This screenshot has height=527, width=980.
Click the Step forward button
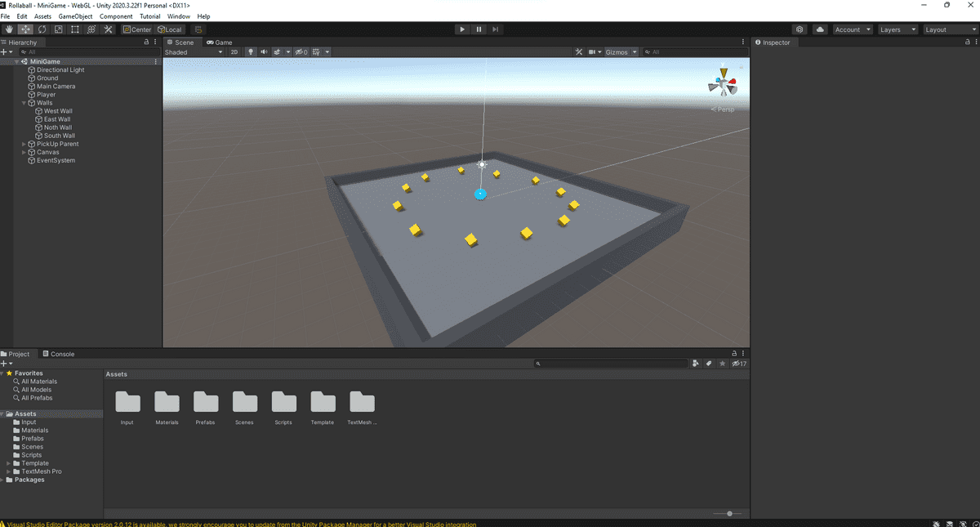coord(495,29)
